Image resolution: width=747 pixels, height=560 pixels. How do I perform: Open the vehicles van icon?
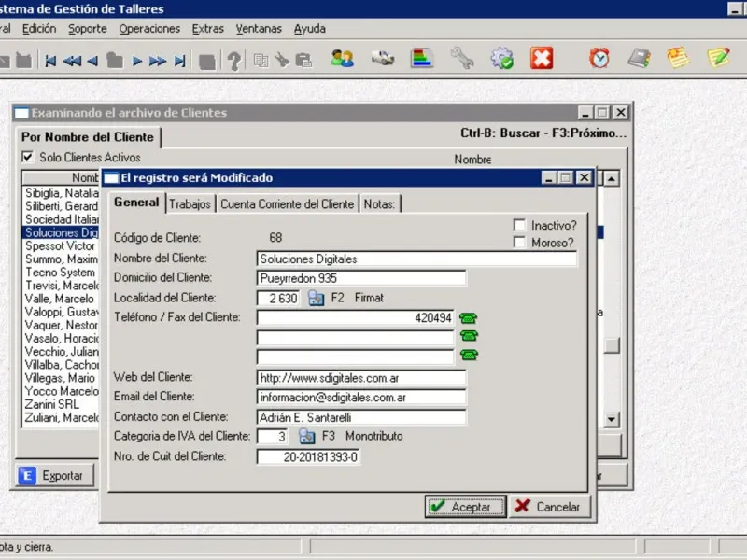pyautogui.click(x=383, y=58)
